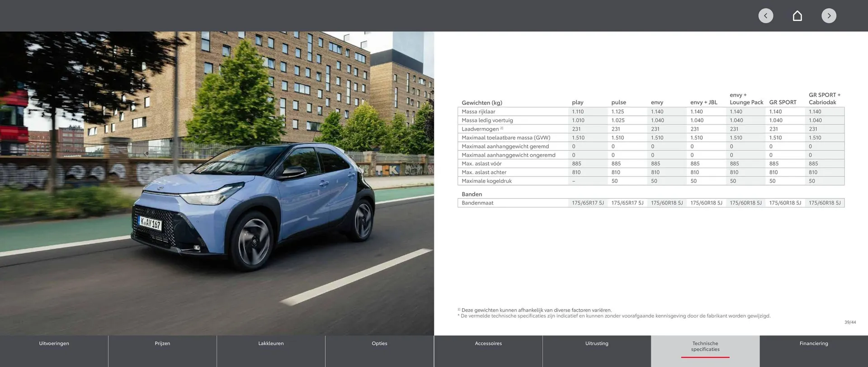Select the Opties tab

(x=380, y=351)
